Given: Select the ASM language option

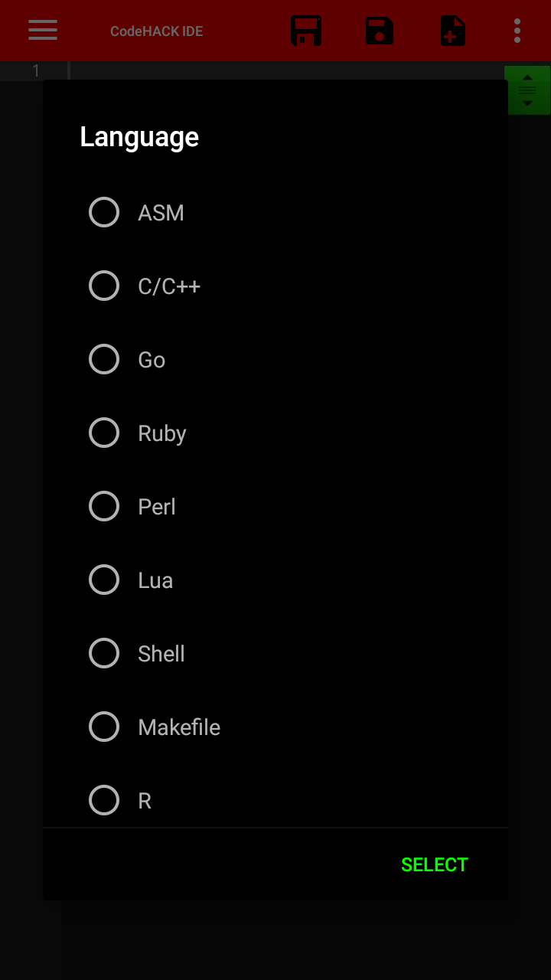Looking at the screenshot, I should coord(104,213).
